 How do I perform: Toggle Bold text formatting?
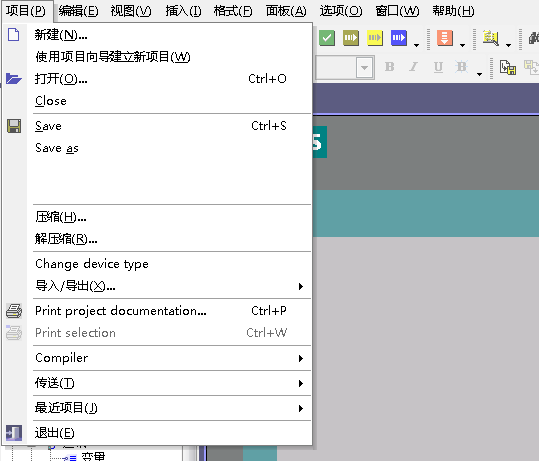389,67
